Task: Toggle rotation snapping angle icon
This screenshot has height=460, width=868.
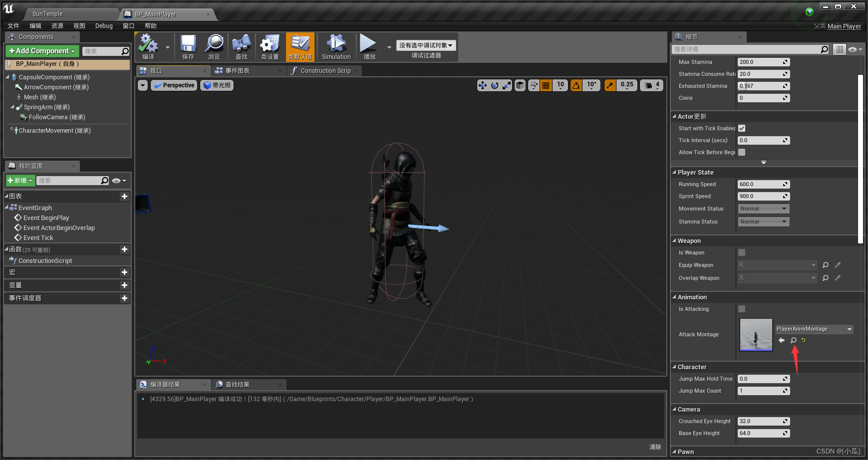Action: (577, 85)
